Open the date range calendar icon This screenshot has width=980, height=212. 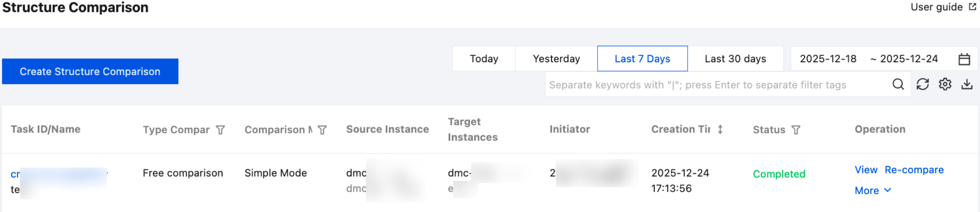[x=964, y=59]
